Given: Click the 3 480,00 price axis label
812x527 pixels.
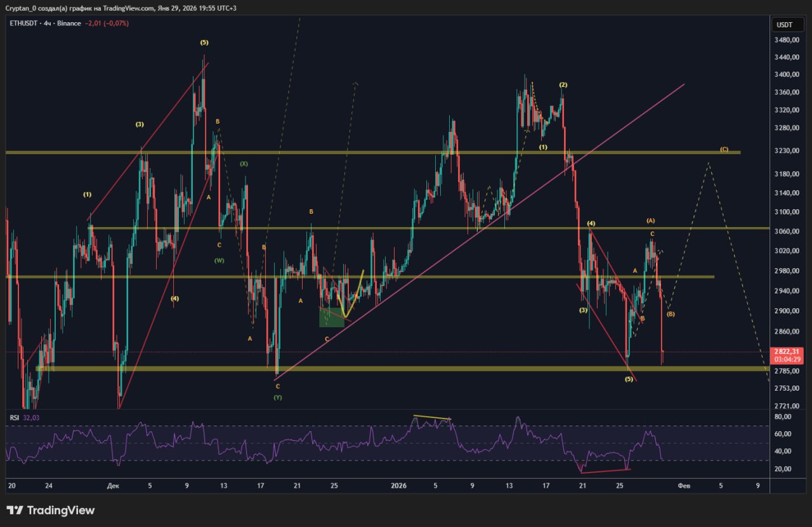Looking at the screenshot, I should tap(785, 40).
